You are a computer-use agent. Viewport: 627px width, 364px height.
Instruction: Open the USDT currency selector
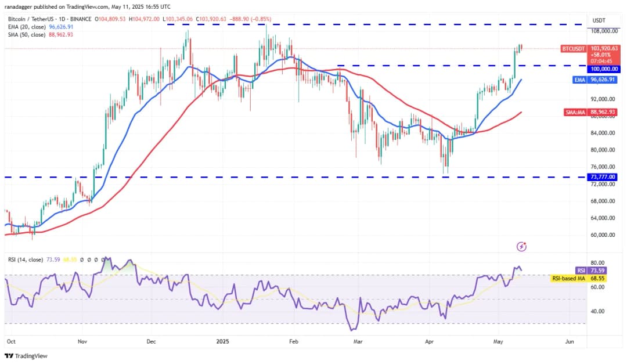599,20
